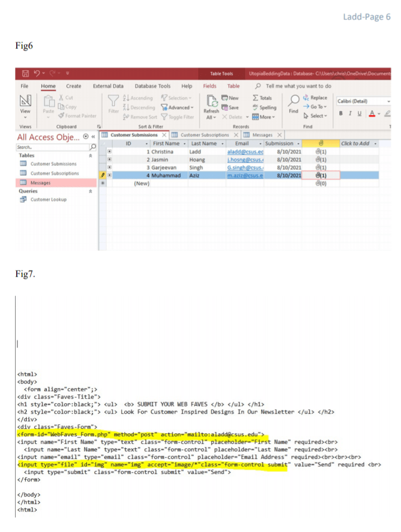Image resolution: width=401 pixels, height=532 pixels.
Task: Open the Calibri (Detail) font dropdown
Action: click(388, 101)
